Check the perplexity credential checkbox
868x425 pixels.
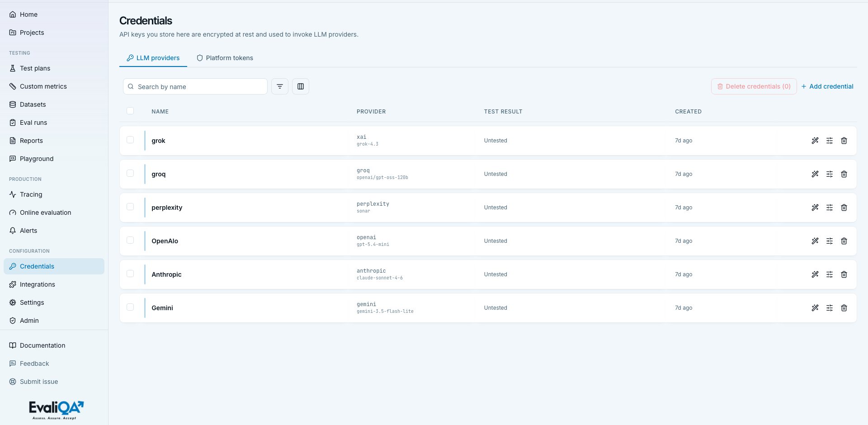coord(130,207)
